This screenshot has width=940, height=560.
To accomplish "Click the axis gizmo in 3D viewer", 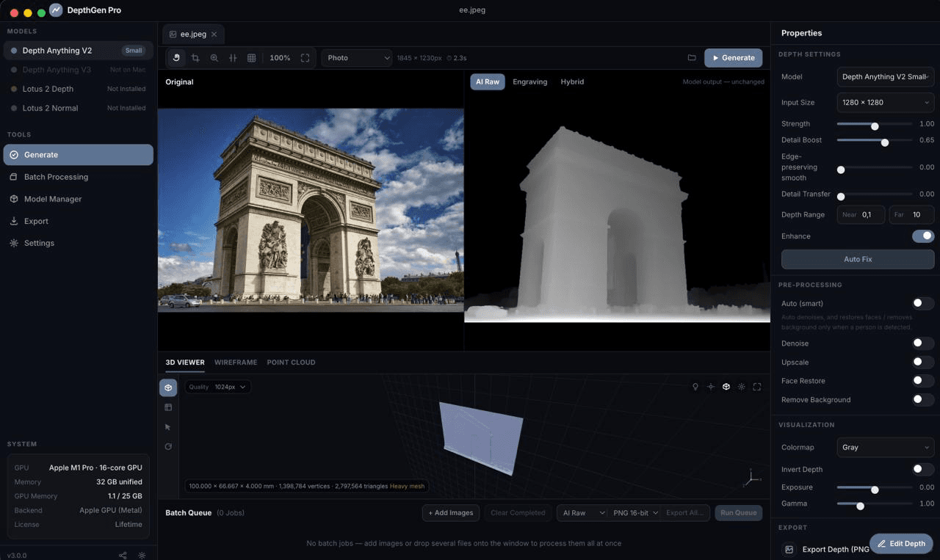I will pyautogui.click(x=751, y=478).
